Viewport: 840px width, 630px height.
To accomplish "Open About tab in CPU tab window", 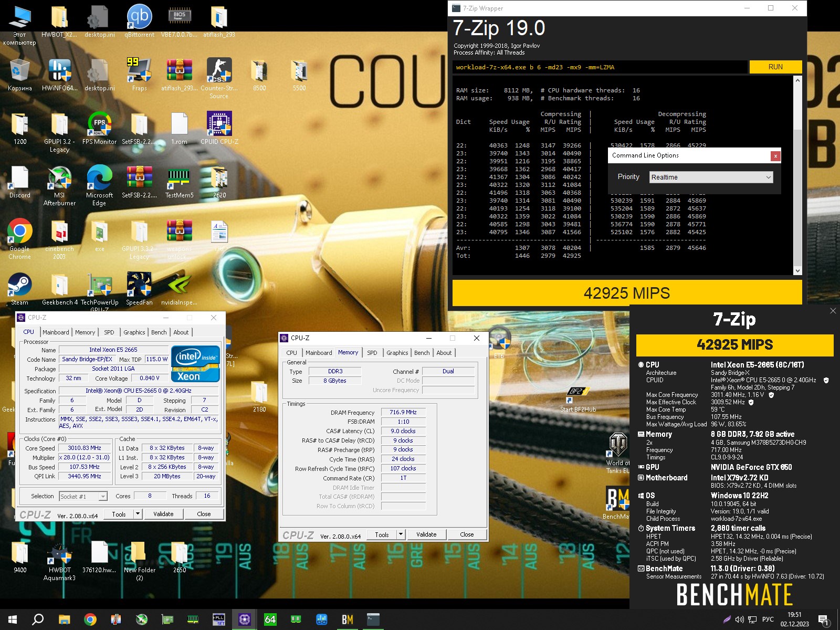I will [181, 332].
